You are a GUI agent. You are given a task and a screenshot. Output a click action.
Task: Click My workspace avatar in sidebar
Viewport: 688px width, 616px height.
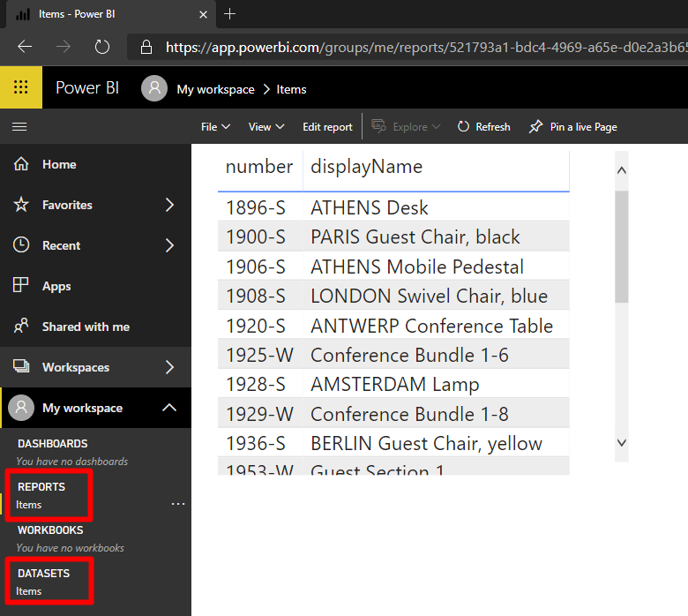(21, 408)
